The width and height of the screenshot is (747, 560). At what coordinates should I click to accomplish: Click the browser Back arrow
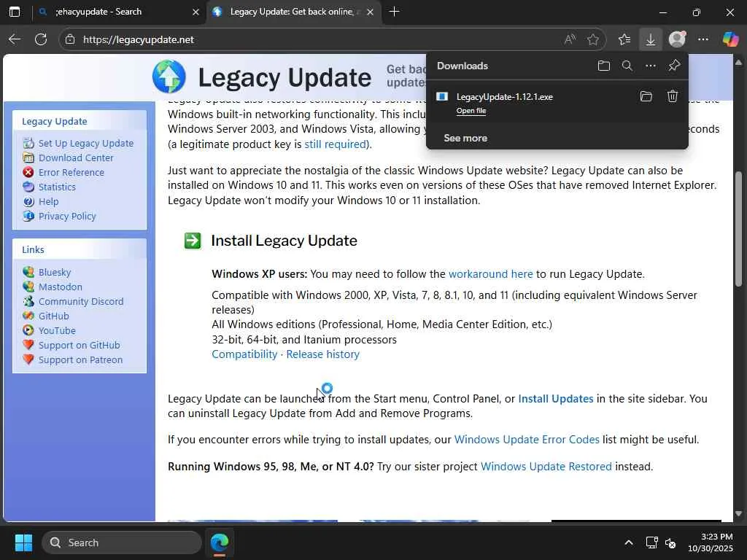coord(15,39)
